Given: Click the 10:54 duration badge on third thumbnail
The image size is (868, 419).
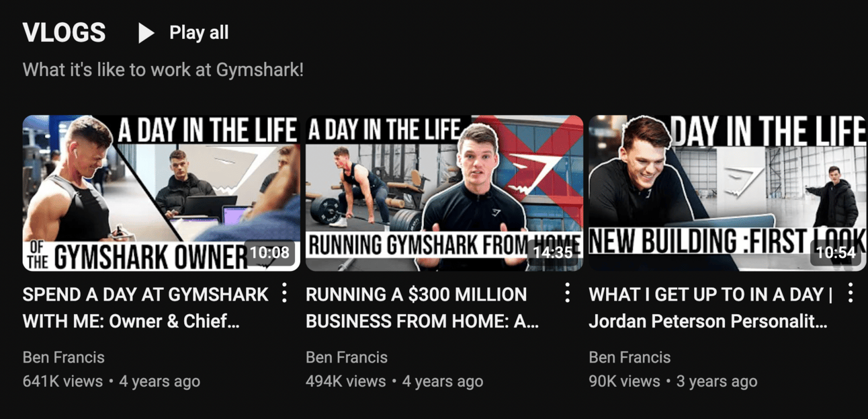Looking at the screenshot, I should pos(835,253).
